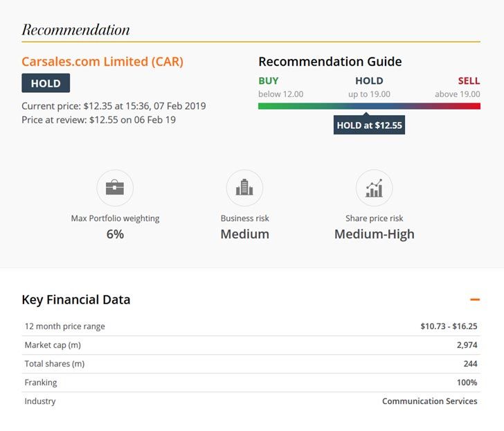Click the Medium-High share price risk value
The height and width of the screenshot is (431, 504).
pyautogui.click(x=374, y=234)
